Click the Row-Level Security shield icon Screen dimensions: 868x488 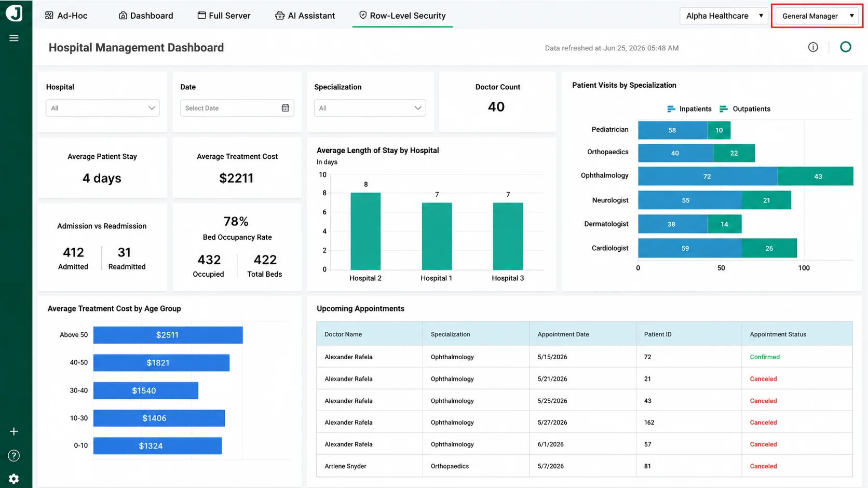pyautogui.click(x=363, y=16)
